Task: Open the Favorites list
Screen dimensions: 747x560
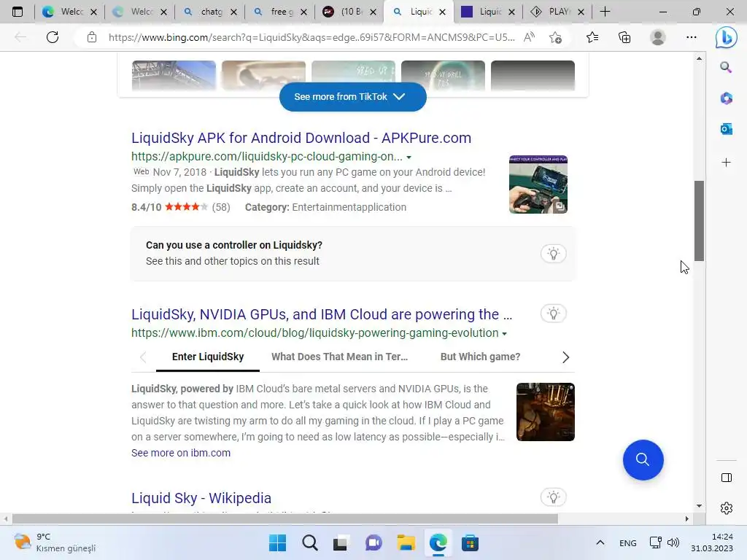Action: [x=592, y=37]
